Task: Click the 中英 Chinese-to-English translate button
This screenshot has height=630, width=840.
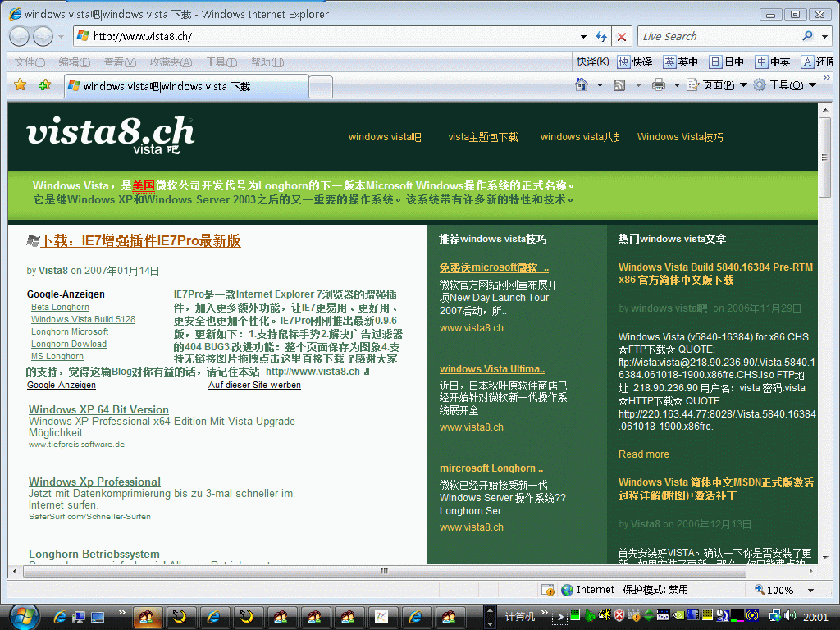Action: pyautogui.click(x=773, y=62)
